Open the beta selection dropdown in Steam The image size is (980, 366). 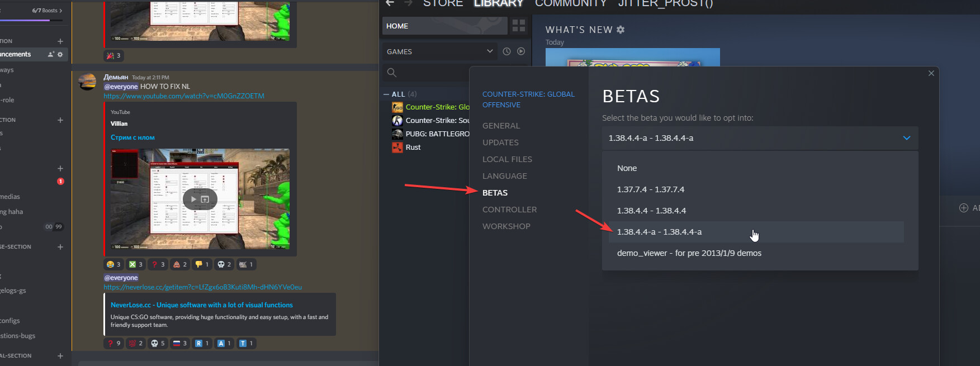click(760, 138)
